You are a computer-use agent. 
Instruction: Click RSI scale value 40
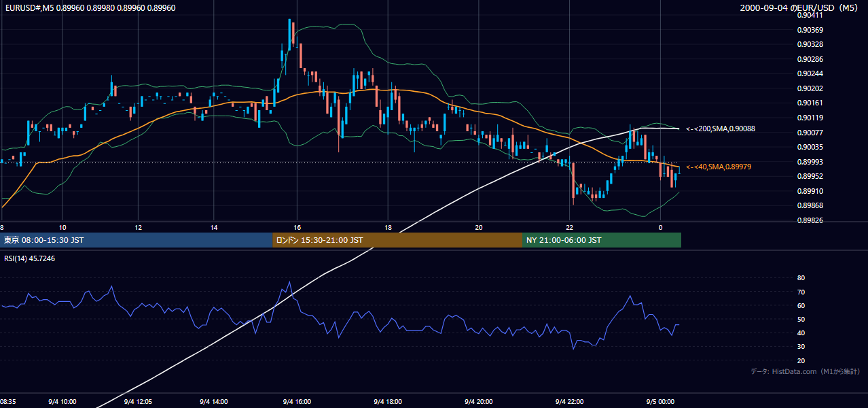coord(801,333)
